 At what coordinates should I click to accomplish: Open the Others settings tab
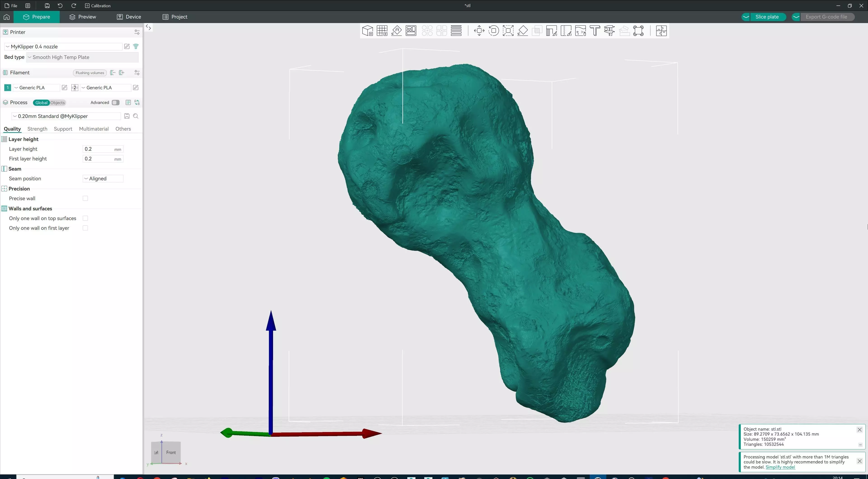click(123, 129)
